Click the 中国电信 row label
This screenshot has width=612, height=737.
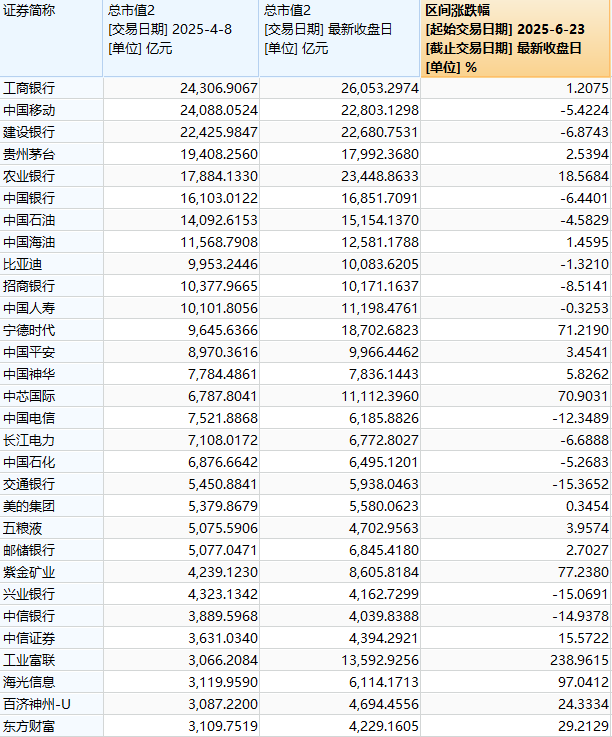pos(29,418)
